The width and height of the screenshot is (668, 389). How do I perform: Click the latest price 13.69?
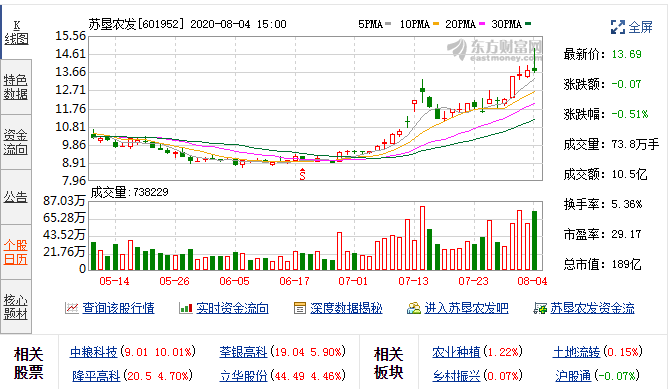[626, 54]
